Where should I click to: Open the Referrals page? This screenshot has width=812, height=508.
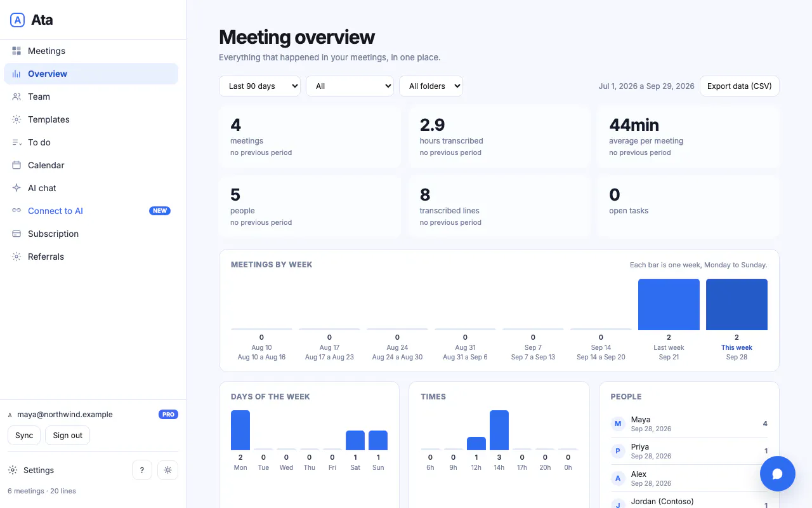tap(91, 257)
